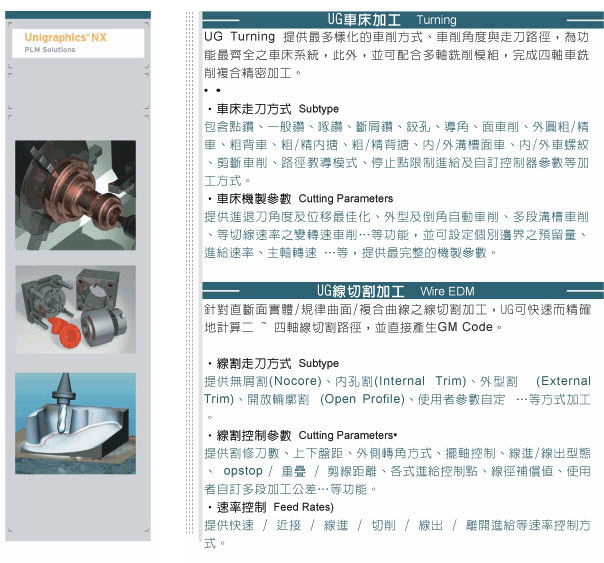604x563 pixels.
Task: Click the text line starting 進給速率、主軸轉速
Action: point(351,253)
